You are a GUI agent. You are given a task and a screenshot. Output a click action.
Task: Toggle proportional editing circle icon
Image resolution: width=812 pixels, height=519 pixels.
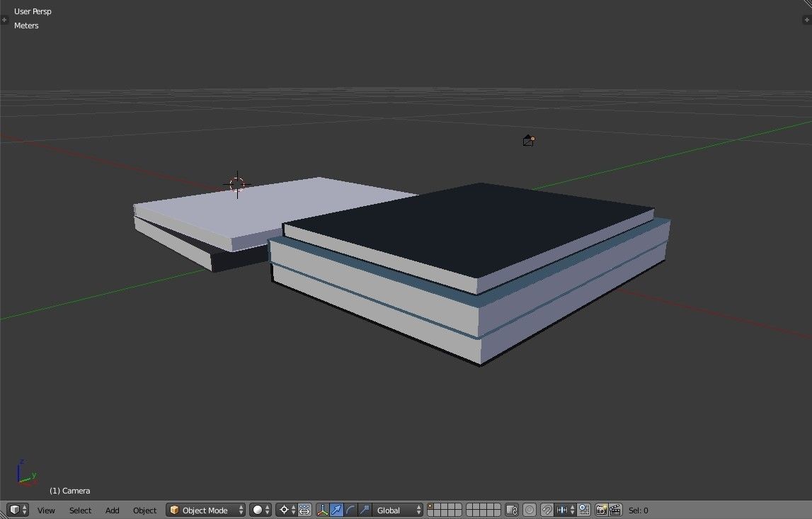(530, 511)
